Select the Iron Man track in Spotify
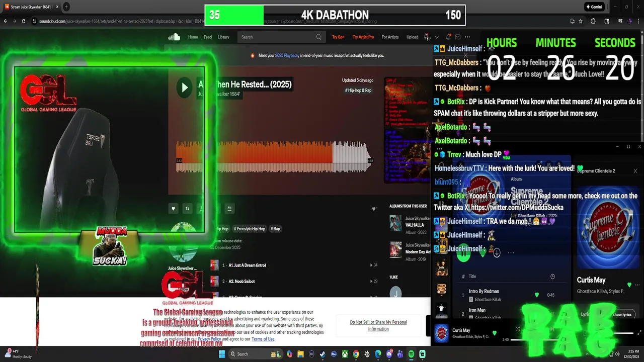 (x=477, y=310)
